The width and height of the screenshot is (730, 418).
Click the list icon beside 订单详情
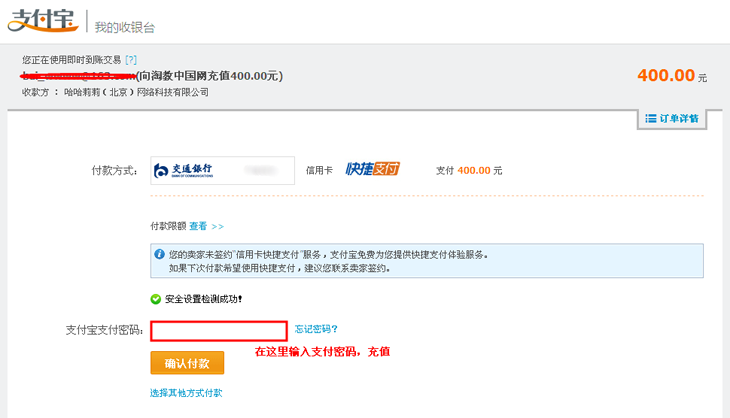(x=650, y=119)
